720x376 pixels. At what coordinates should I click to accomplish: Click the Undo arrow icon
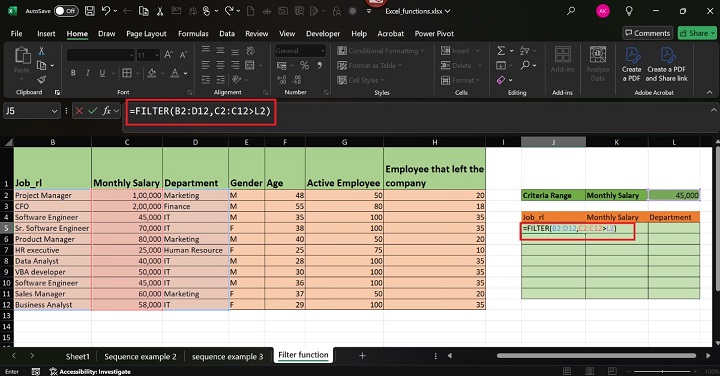pyautogui.click(x=106, y=11)
